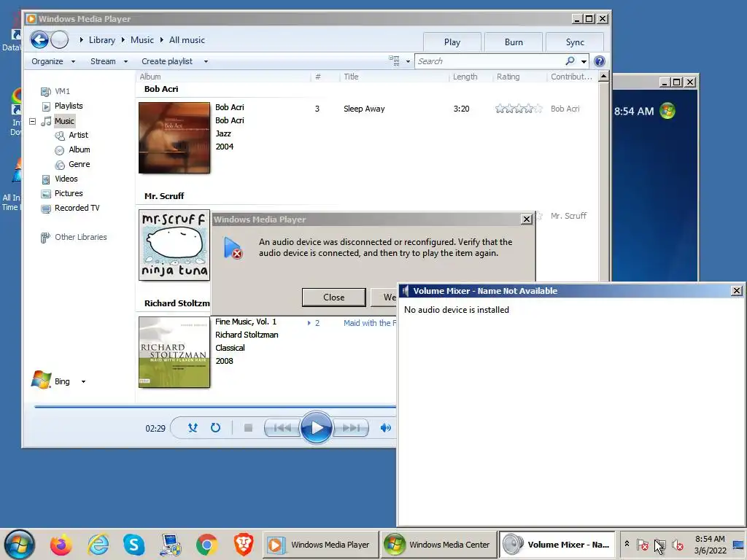Launch Chrome from the taskbar
This screenshot has width=747, height=560.
pos(206,544)
